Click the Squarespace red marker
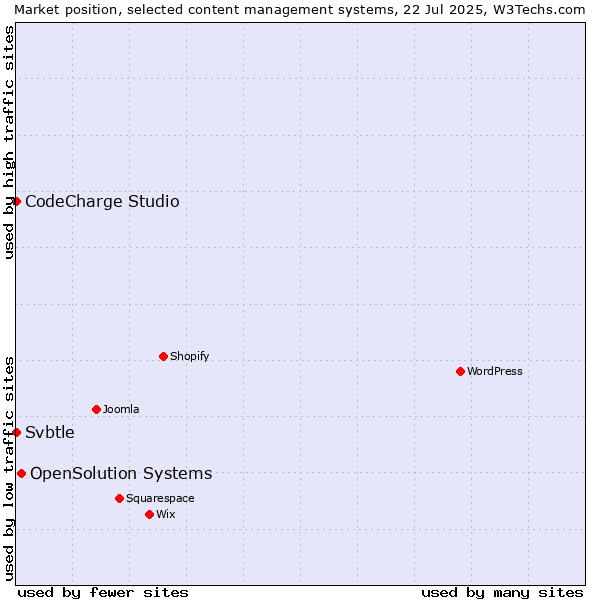600x600 pixels. [119, 498]
